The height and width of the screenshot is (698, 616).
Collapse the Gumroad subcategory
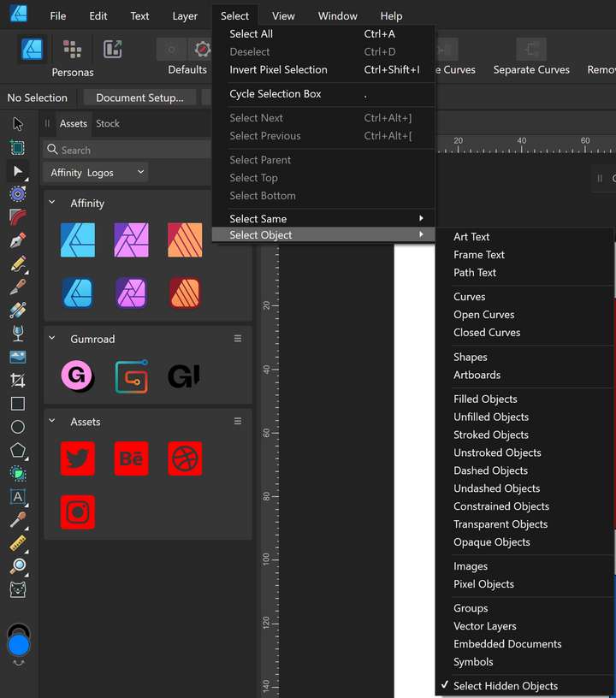coord(52,338)
